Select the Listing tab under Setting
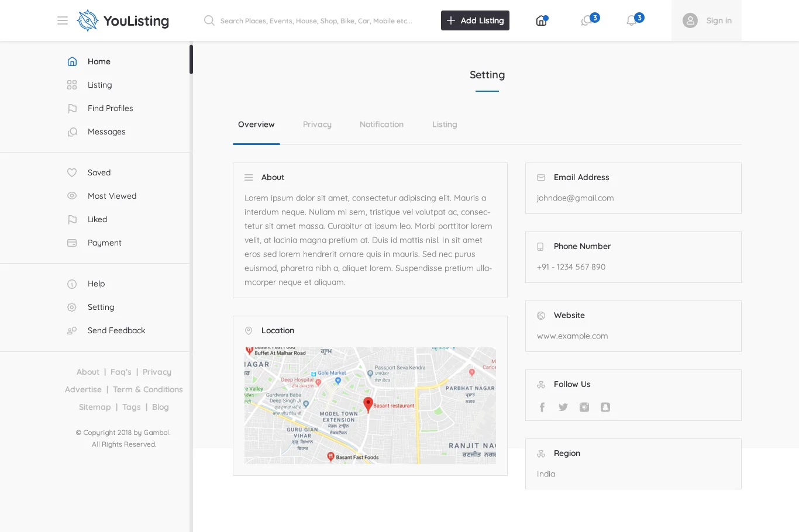 coord(444,124)
